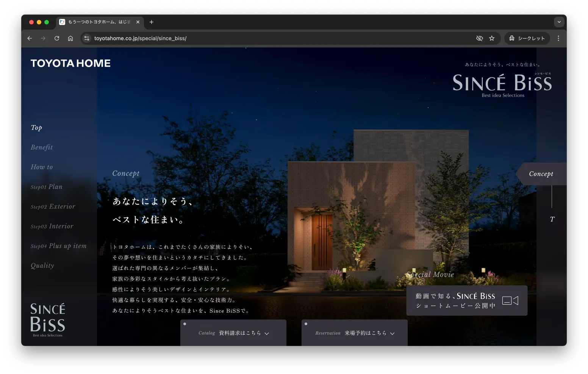Navigate to Top in side menu
This screenshot has height=374, width=588.
36,128
